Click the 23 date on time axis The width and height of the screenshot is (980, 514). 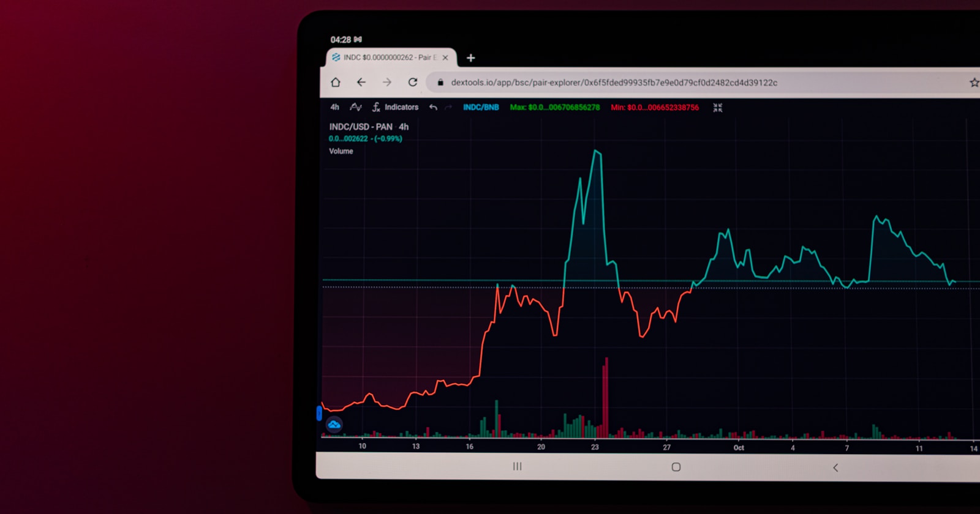(595, 447)
